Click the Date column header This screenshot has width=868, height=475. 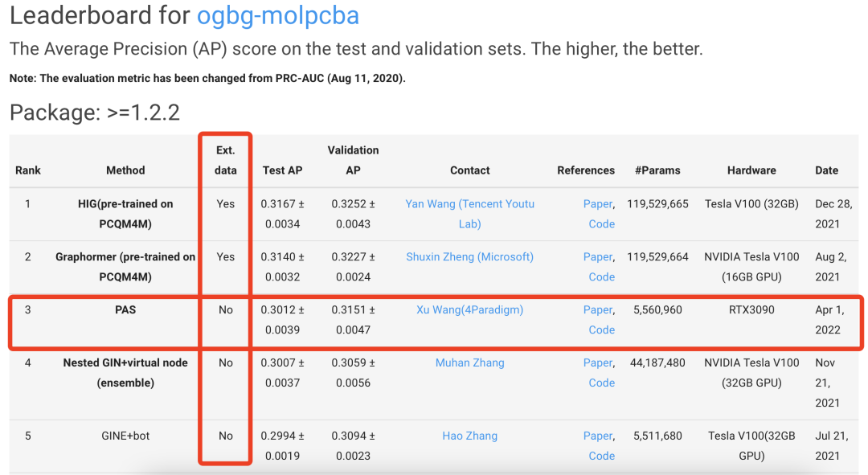click(826, 170)
